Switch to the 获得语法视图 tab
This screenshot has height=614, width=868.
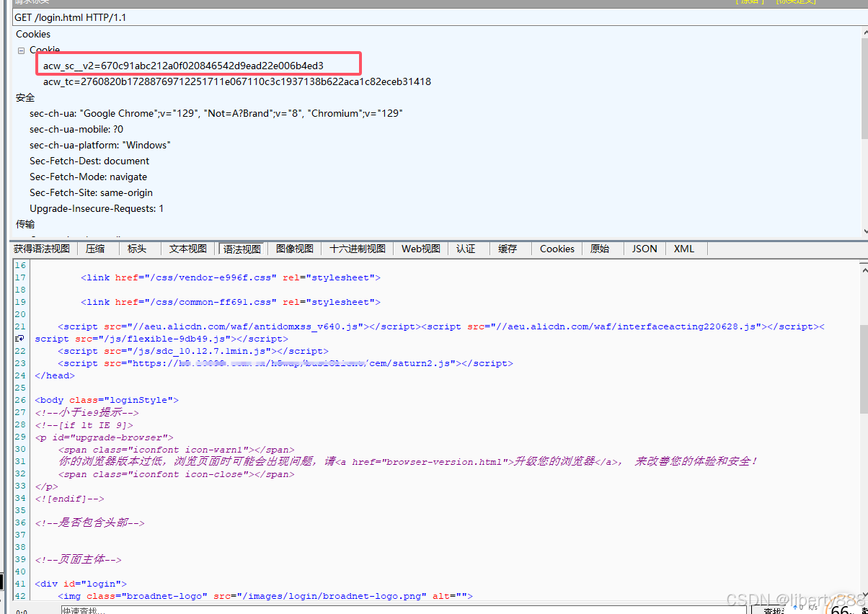(x=42, y=249)
